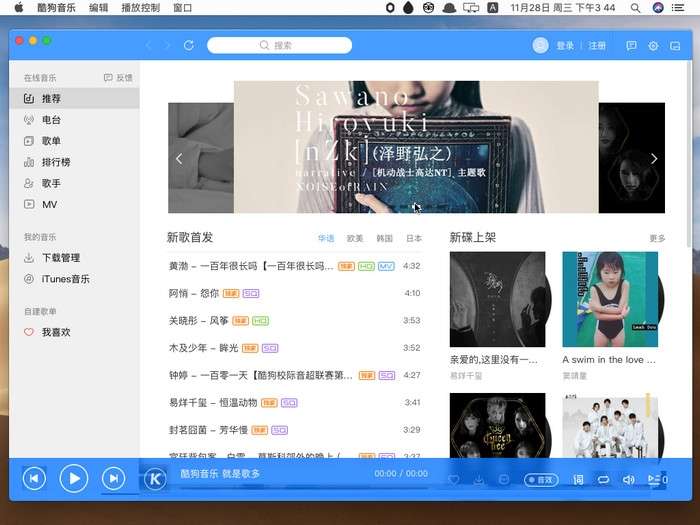Toggle the loop playback mode icon
This screenshot has width=700, height=525.
603,480
